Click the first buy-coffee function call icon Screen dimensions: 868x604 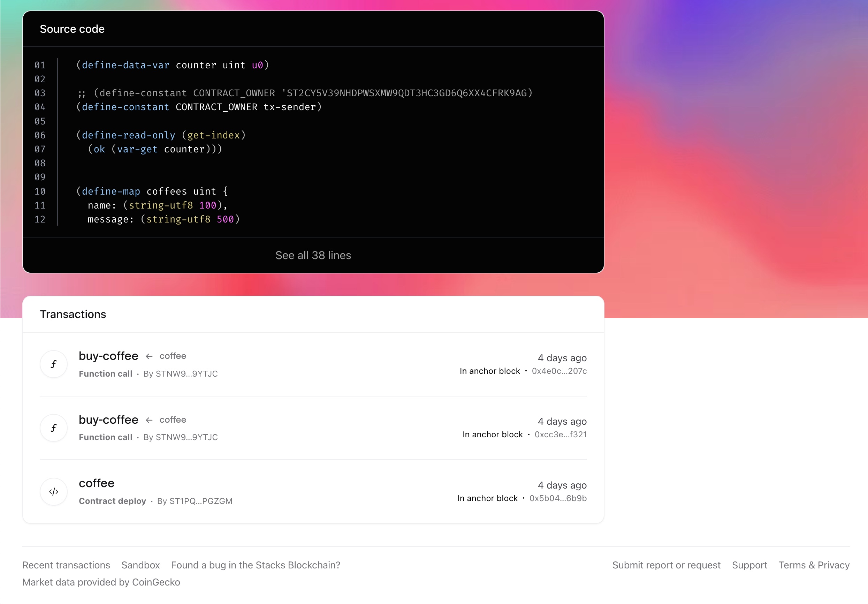click(x=54, y=364)
